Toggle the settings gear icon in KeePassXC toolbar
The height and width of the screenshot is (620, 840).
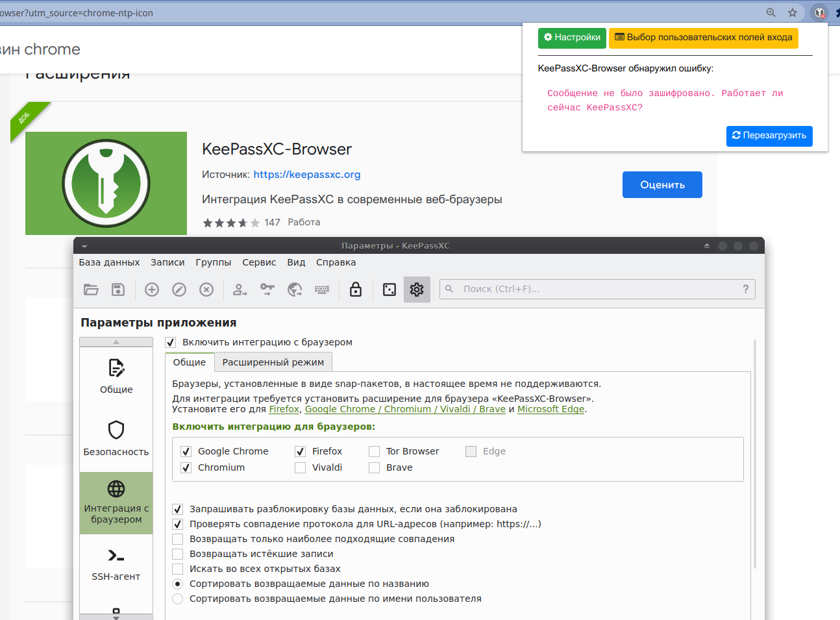(x=417, y=290)
